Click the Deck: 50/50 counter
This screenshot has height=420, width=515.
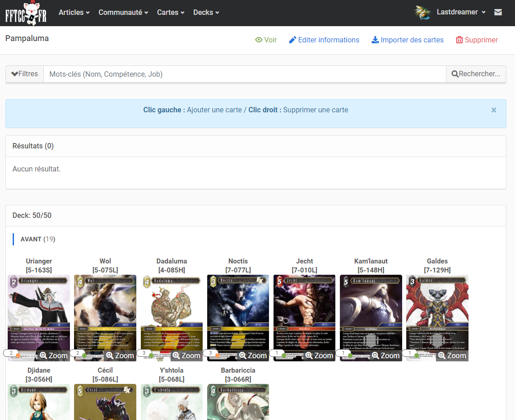(x=32, y=216)
